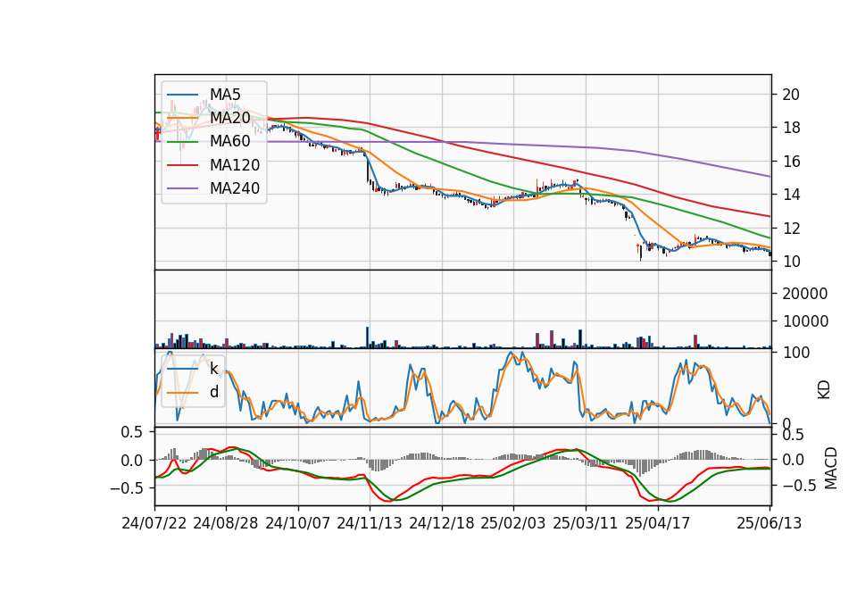The image size is (857, 616).
Task: Click the 24/11/13 date axis label
Action: pyautogui.click(x=370, y=523)
